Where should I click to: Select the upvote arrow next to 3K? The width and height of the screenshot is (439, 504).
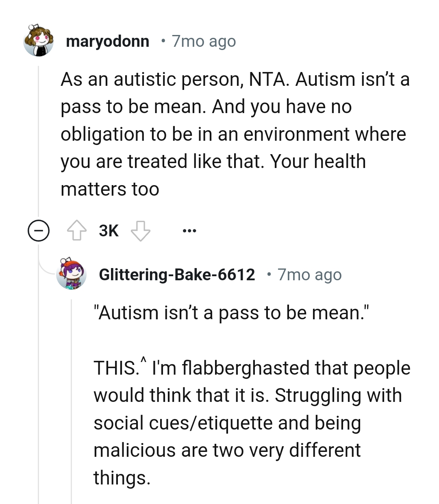coord(77,230)
